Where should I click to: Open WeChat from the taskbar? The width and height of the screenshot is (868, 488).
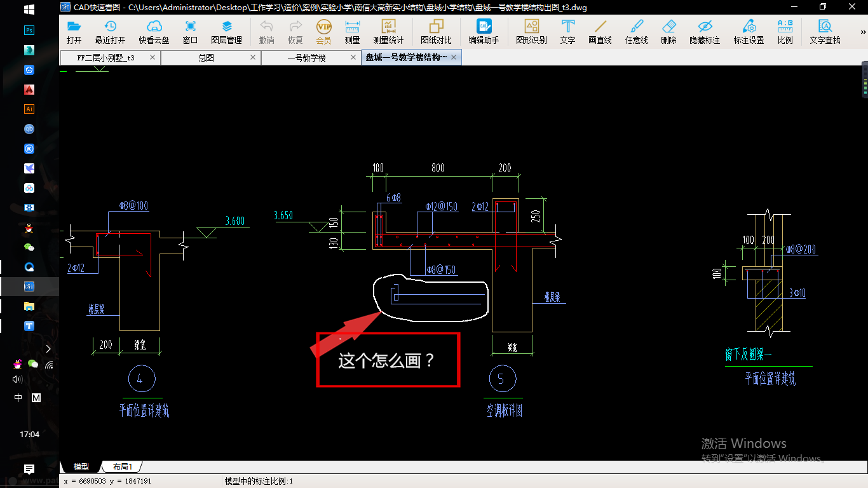coord(29,247)
